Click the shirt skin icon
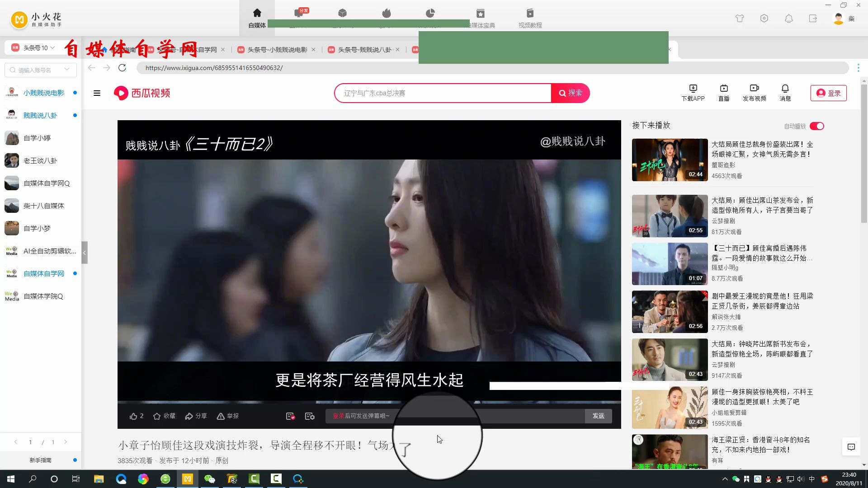This screenshot has height=488, width=868. (740, 19)
